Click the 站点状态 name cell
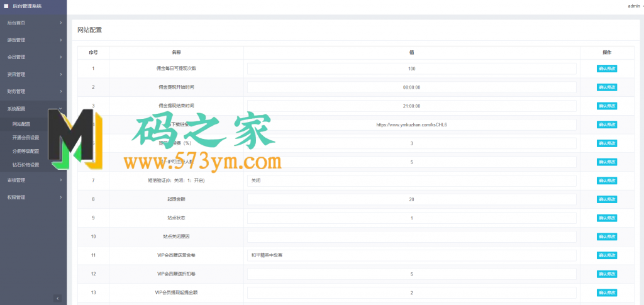Screen dimensions: 644x305 point(176,218)
